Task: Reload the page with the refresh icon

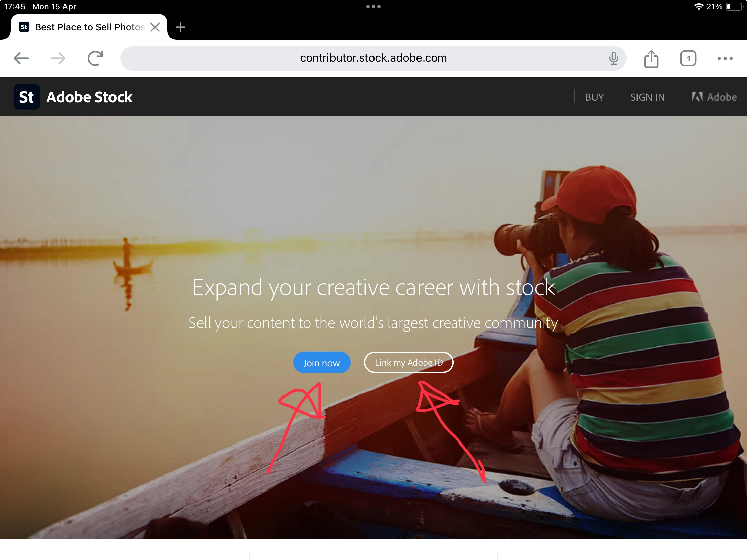Action: click(95, 58)
